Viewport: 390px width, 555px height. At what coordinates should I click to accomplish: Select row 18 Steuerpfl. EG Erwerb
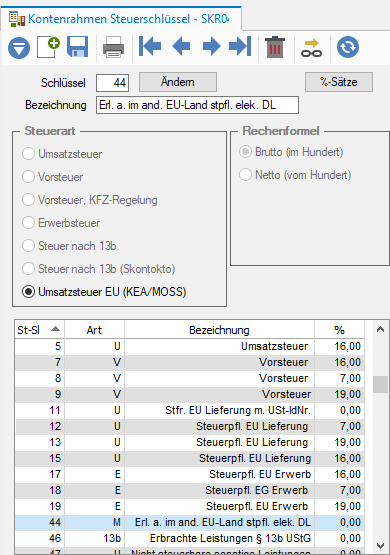pyautogui.click(x=189, y=490)
